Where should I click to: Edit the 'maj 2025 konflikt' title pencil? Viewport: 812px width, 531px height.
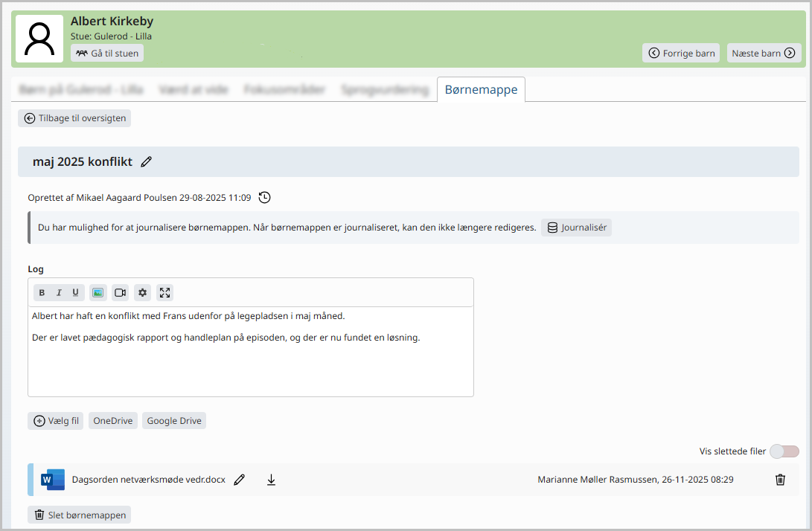click(x=147, y=161)
